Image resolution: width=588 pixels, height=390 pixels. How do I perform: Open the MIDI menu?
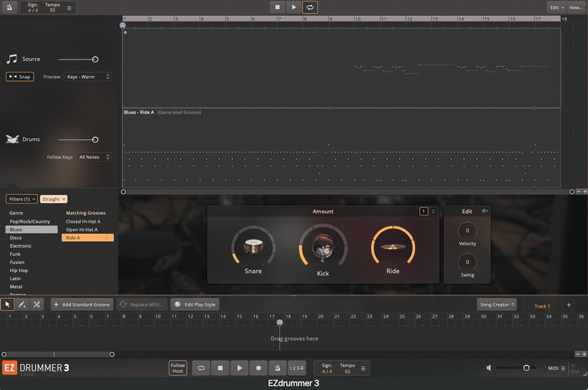point(556,368)
